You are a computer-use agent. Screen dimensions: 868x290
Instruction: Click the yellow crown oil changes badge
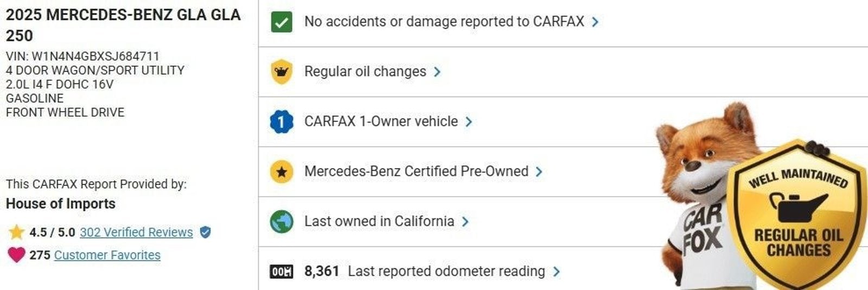tap(281, 72)
